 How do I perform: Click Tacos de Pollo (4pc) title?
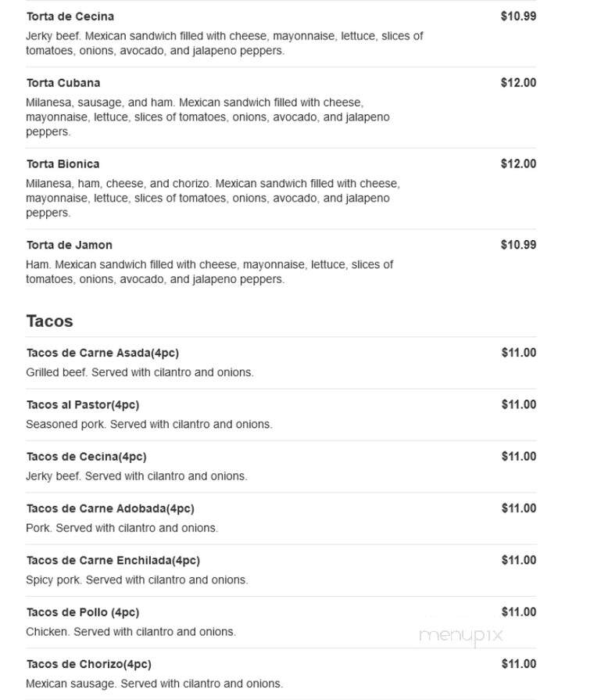83,612
